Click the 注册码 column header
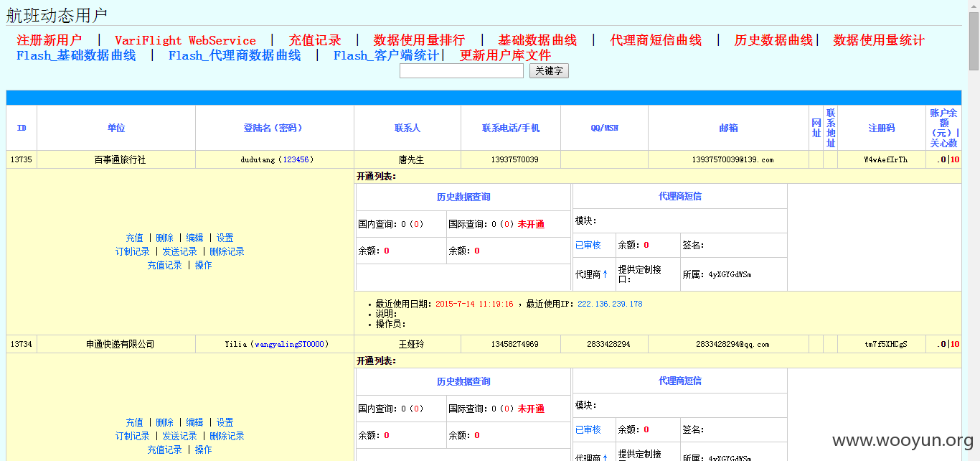Viewport: 980px width, 461px height. coord(882,128)
